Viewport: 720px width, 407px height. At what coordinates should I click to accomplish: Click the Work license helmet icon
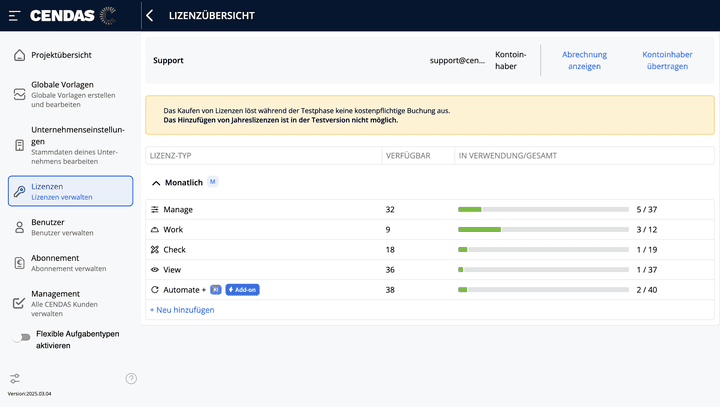pos(155,230)
